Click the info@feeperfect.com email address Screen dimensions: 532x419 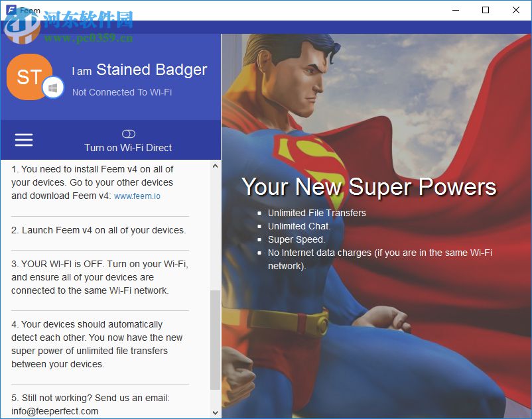click(54, 411)
